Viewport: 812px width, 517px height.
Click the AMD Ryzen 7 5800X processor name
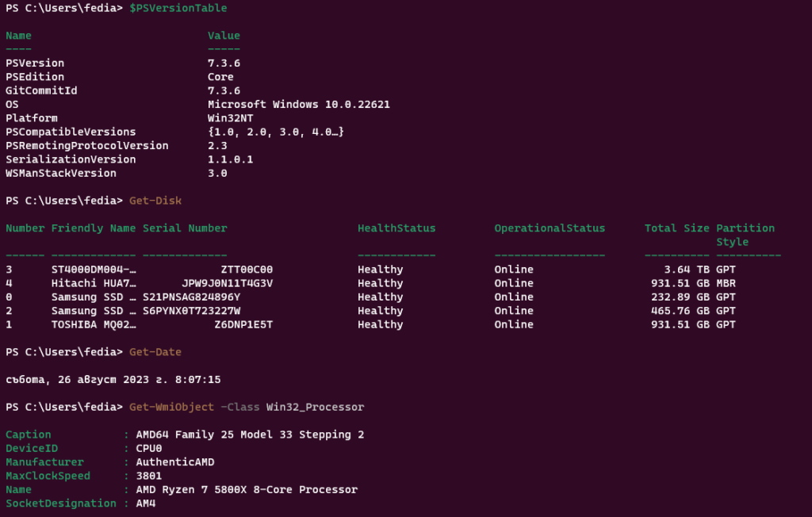(247, 489)
